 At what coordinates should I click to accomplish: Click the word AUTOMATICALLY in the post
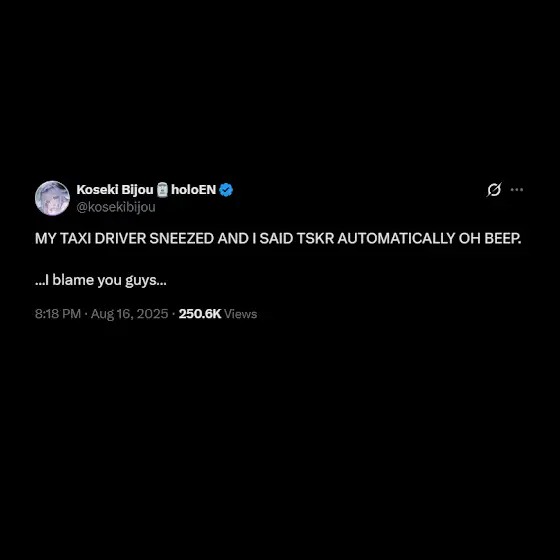396,239
